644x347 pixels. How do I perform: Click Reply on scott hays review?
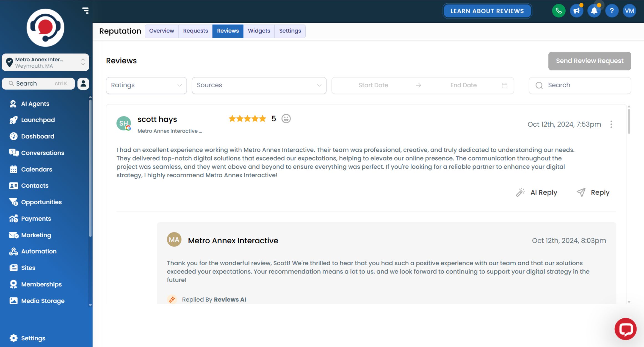pos(593,192)
